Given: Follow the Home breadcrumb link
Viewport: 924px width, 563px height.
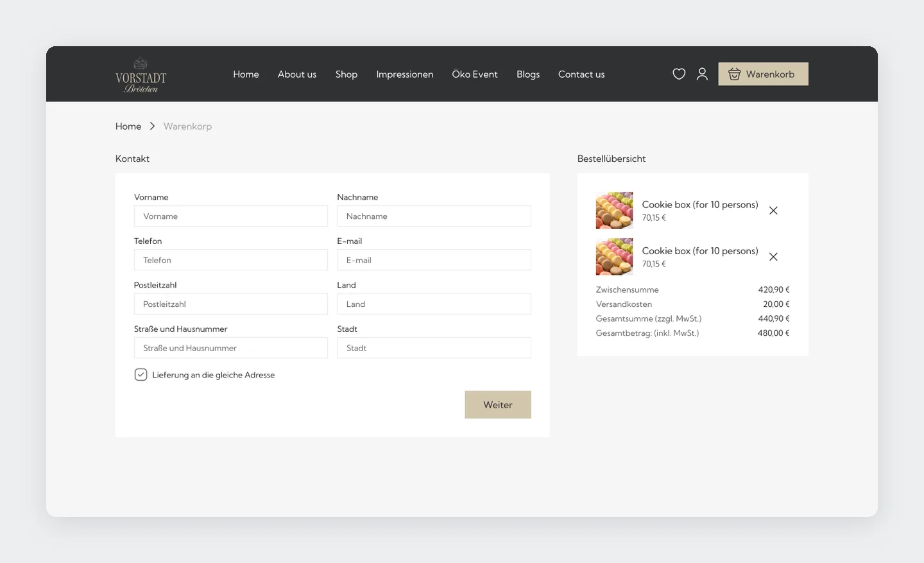Looking at the screenshot, I should coord(128,126).
